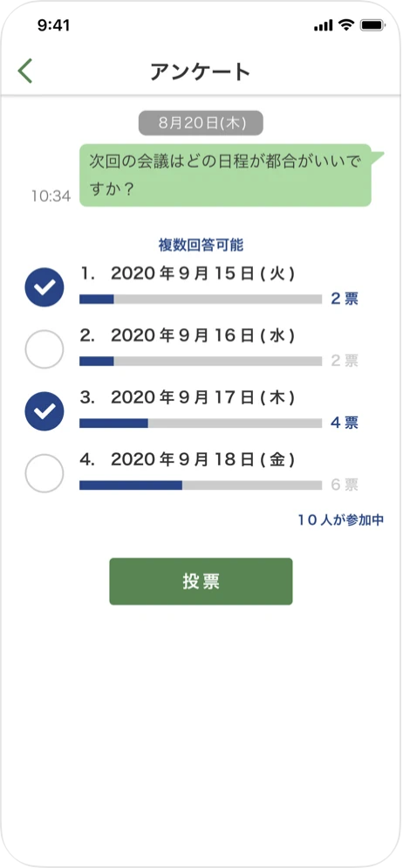Screen dimensions: 403x868
Task: Uncheck option 1 for September 15
Action: coord(44,287)
